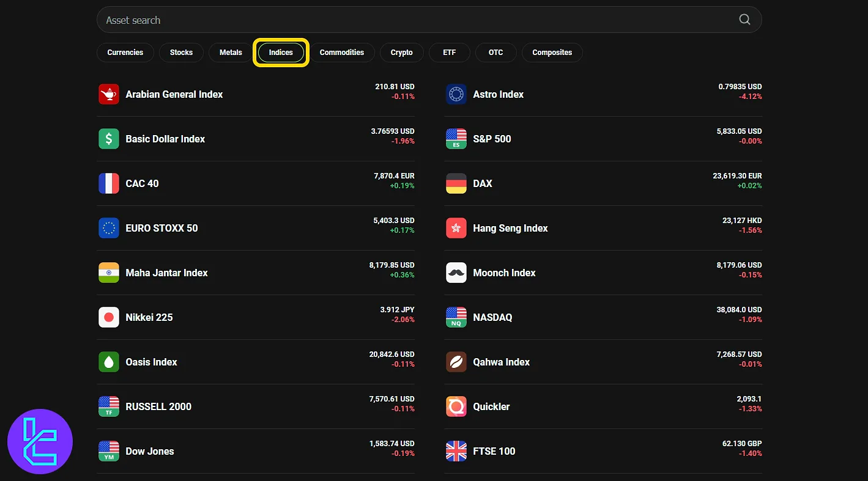Open the Crypto tab

(x=402, y=53)
